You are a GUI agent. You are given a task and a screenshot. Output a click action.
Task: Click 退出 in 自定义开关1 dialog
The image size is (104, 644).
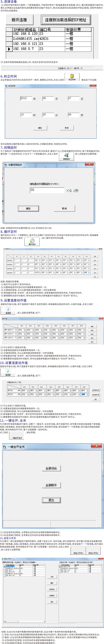tap(52, 602)
